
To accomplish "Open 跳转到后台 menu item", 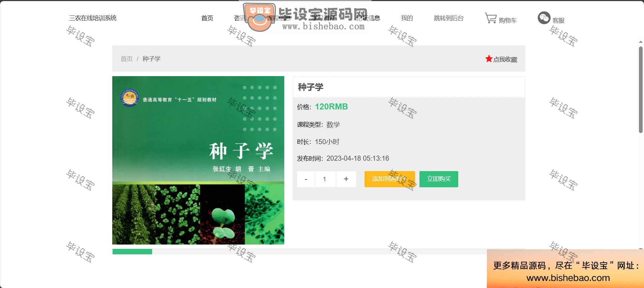I will click(x=448, y=18).
